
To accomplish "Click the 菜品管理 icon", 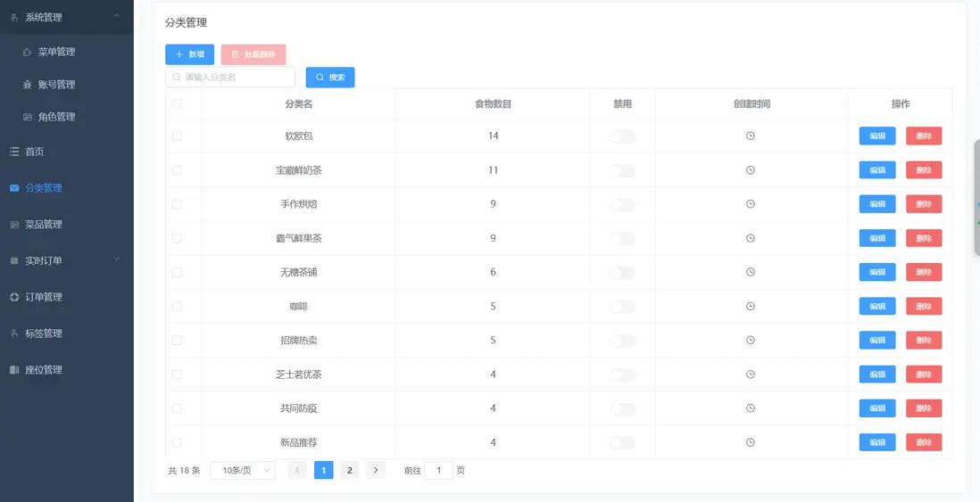I will (14, 224).
